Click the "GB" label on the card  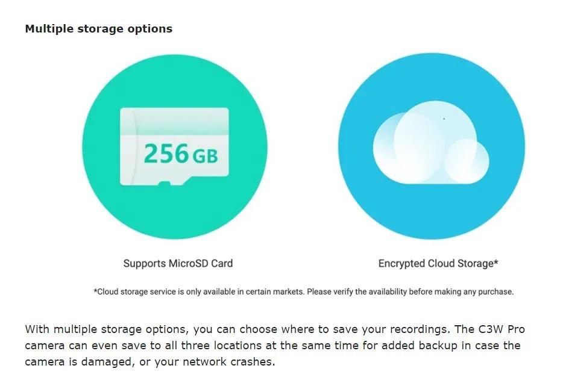coord(205,157)
